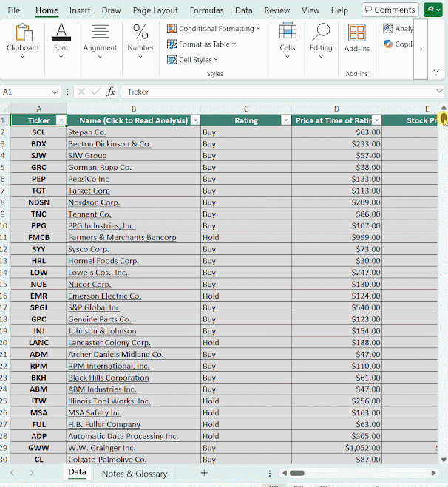
Task: Switch to the Insert tab
Action: [x=80, y=10]
